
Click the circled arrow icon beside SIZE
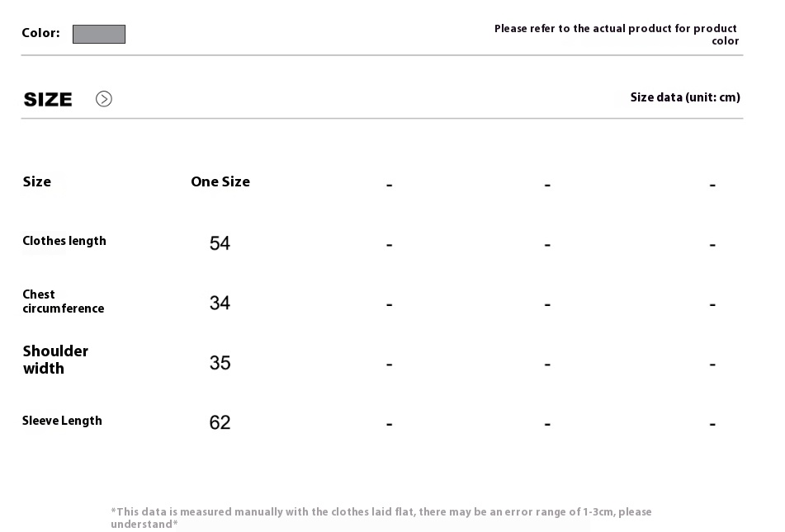pos(104,99)
